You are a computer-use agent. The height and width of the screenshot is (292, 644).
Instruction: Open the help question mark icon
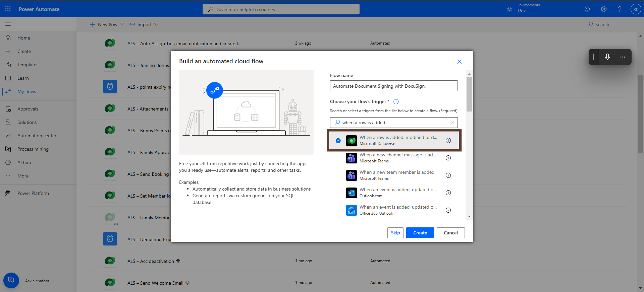[x=620, y=9]
